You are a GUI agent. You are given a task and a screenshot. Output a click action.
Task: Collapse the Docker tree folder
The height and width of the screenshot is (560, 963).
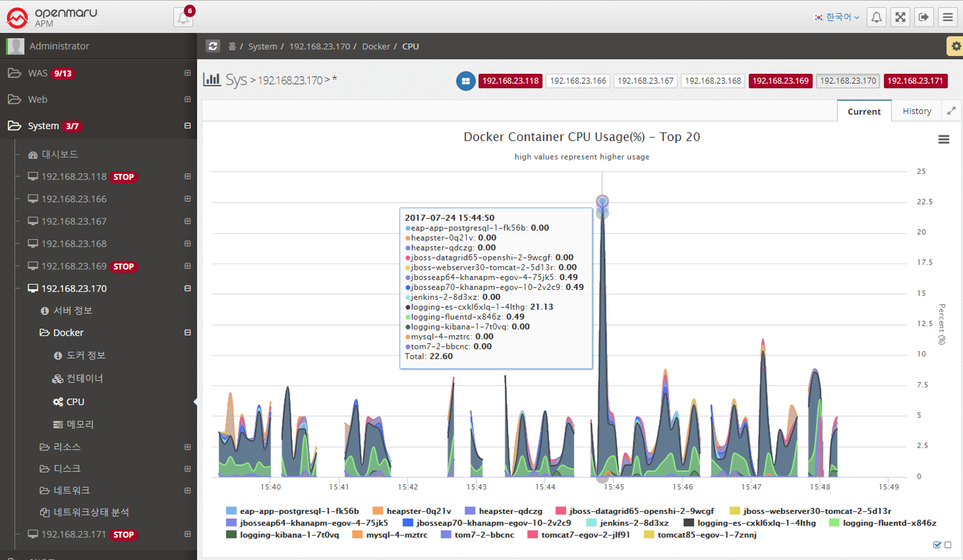pos(187,332)
